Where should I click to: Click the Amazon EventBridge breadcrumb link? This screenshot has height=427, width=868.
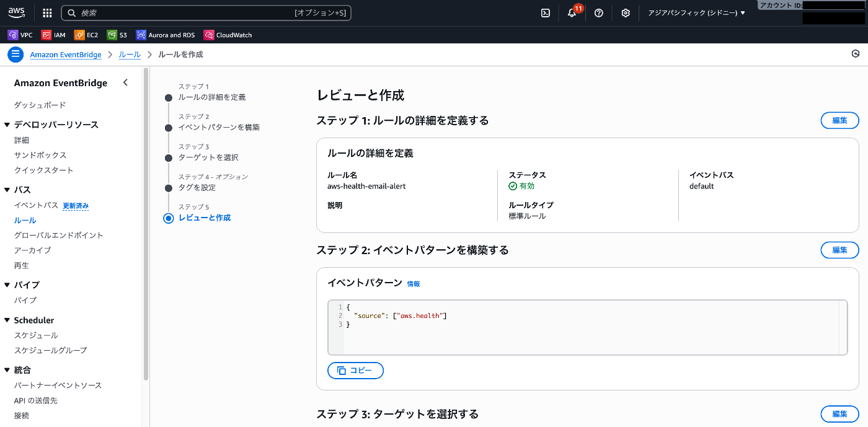(x=66, y=55)
